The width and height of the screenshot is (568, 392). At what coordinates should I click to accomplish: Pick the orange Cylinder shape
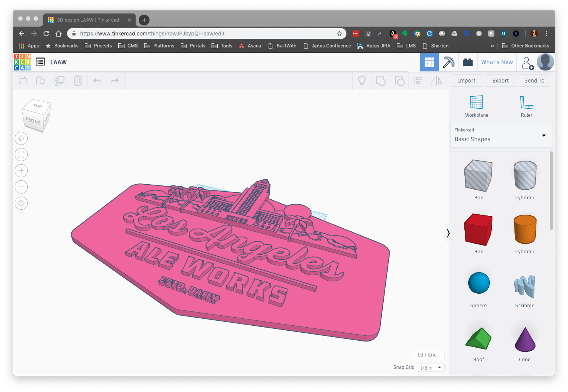(525, 229)
